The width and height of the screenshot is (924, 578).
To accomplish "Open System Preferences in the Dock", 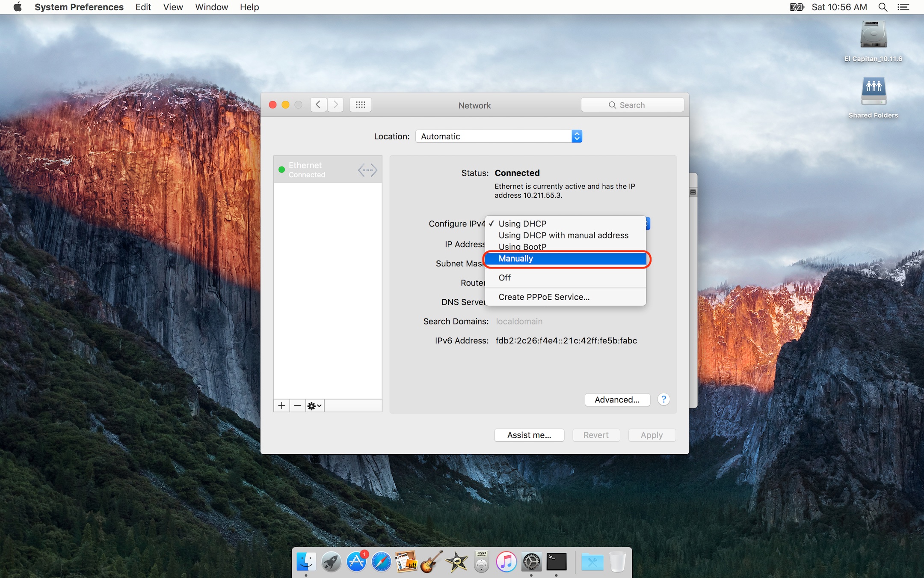I will 531,562.
